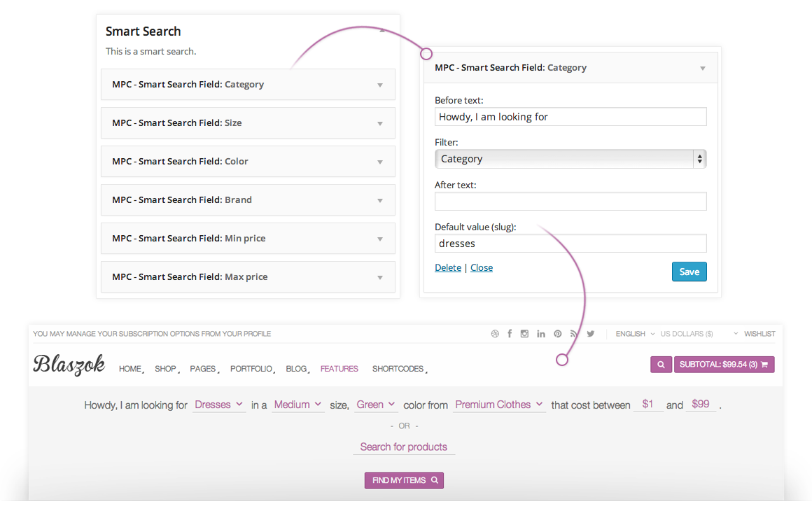812x513 pixels.
Task: Click the Blaszok site logo
Action: [x=69, y=364]
